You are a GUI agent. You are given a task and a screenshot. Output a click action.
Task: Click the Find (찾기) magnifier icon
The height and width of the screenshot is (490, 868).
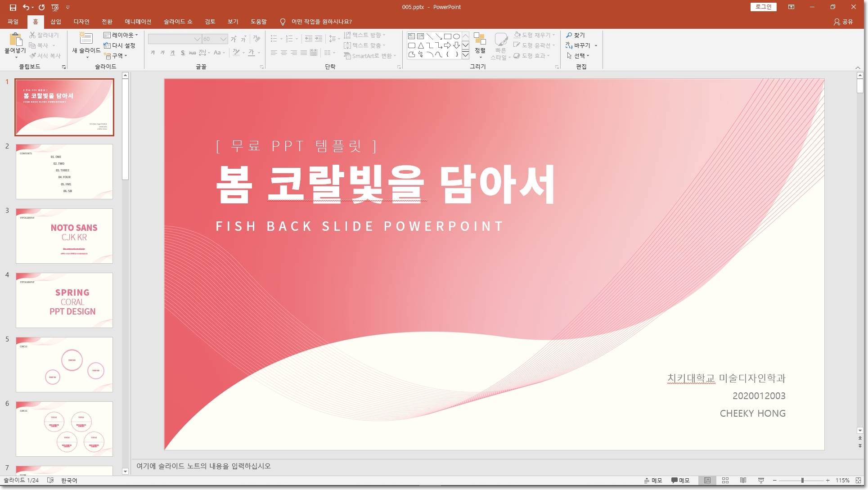[x=569, y=35]
